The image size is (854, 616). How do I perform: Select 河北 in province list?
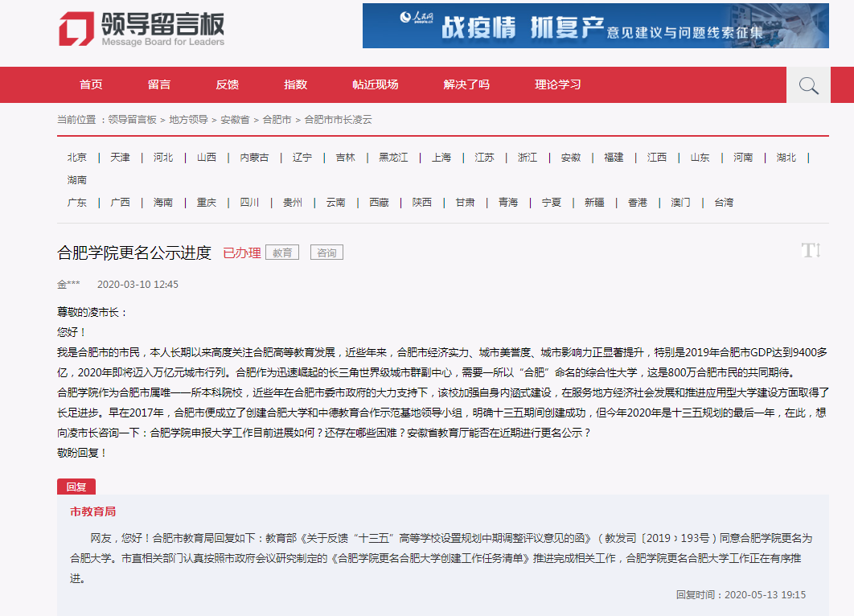coord(163,158)
